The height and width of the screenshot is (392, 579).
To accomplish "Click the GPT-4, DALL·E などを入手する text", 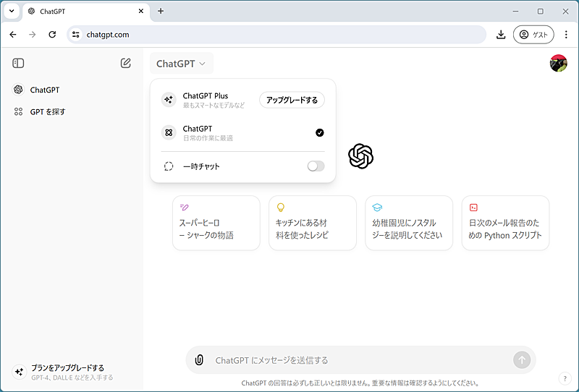I will pos(72,378).
